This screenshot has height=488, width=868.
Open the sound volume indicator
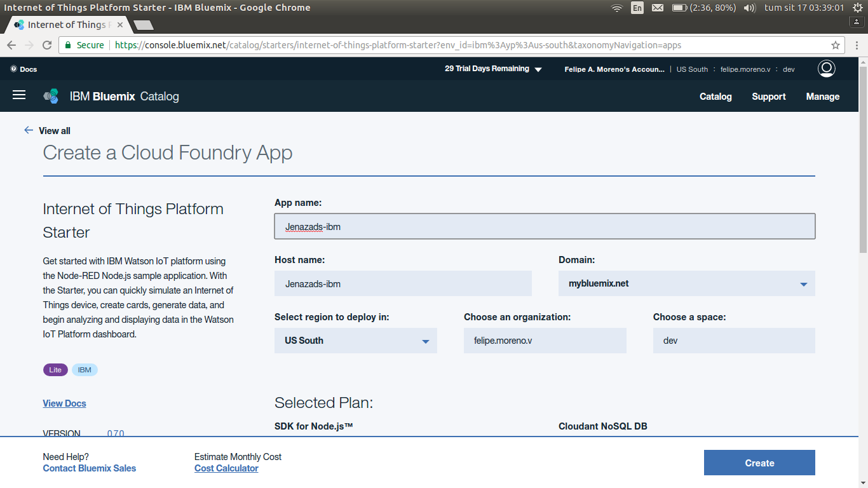click(x=750, y=8)
